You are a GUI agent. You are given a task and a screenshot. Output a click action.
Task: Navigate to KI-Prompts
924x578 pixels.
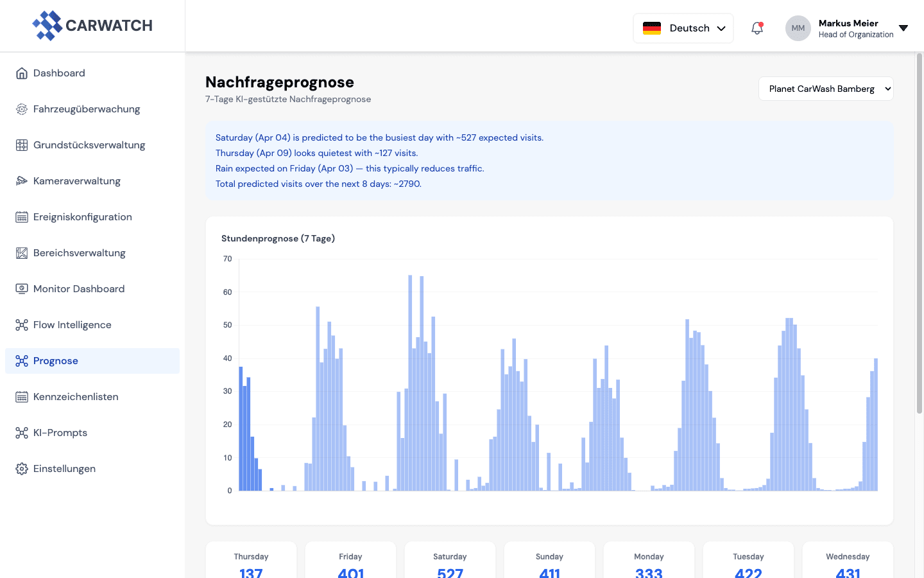click(x=60, y=433)
